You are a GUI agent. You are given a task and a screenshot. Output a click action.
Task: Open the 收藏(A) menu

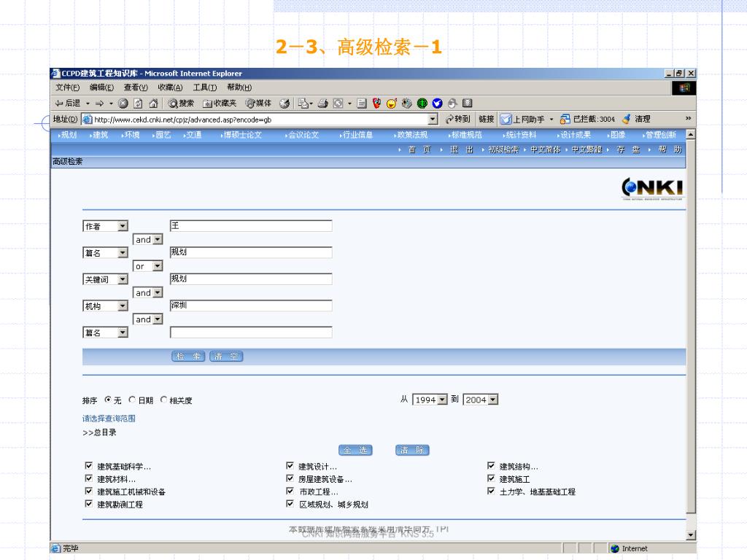point(170,87)
